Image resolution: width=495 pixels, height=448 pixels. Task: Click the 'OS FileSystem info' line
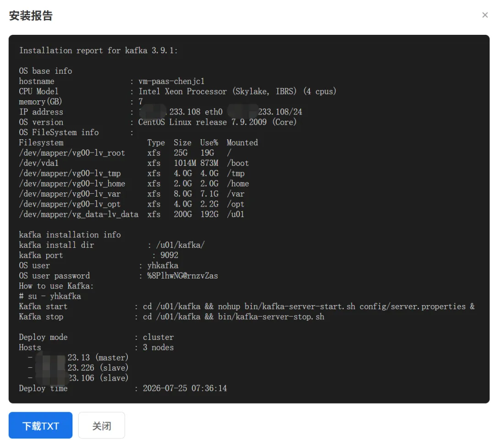(76, 132)
